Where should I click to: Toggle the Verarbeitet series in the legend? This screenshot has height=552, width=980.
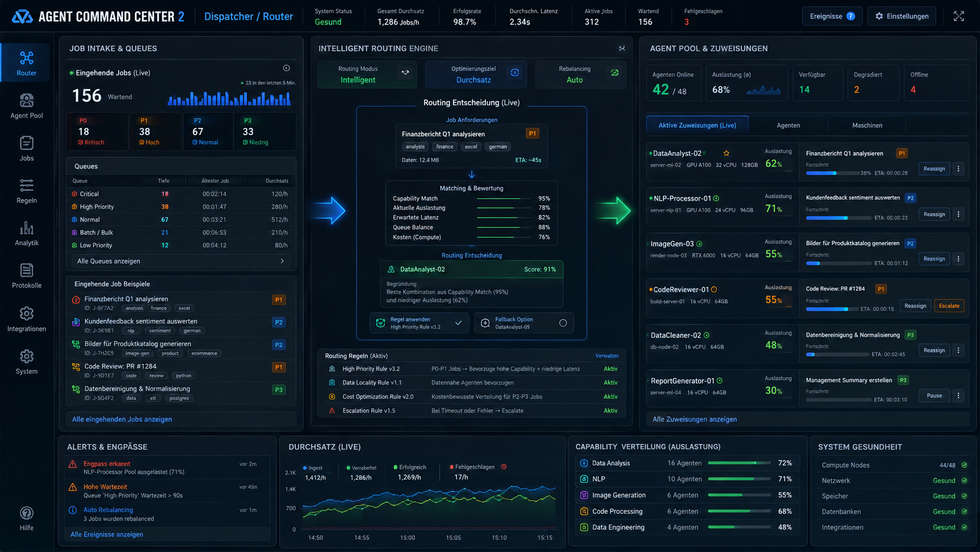(361, 468)
